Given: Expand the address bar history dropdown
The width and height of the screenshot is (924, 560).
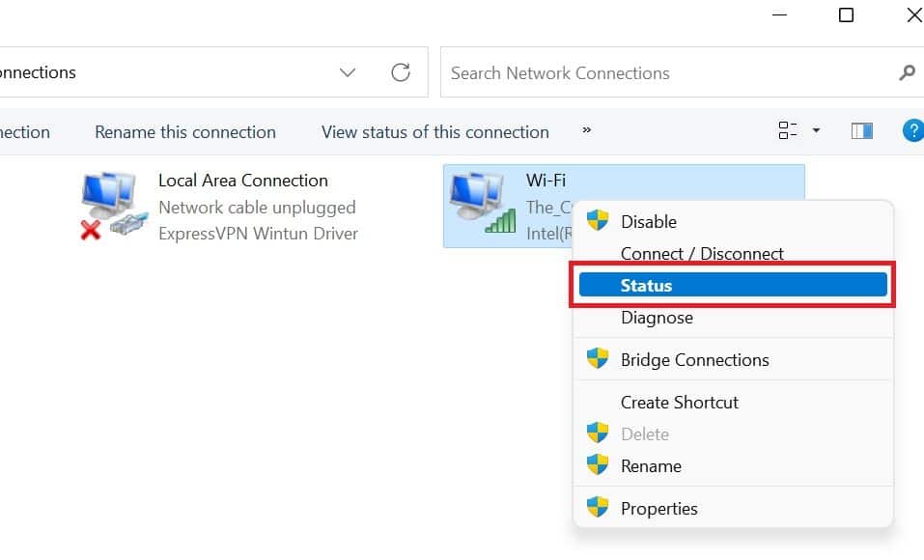Looking at the screenshot, I should coord(348,72).
